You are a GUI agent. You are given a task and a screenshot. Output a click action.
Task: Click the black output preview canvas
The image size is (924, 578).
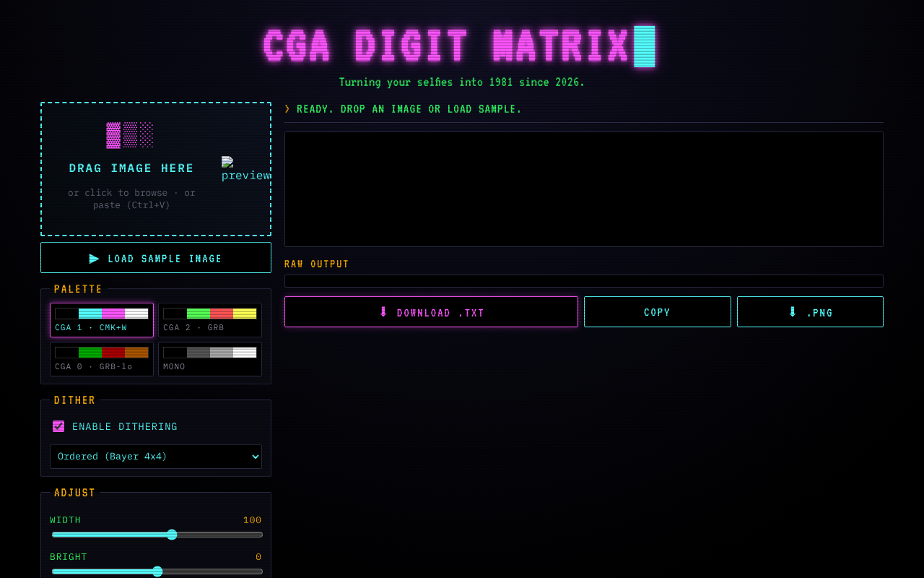coord(584,189)
